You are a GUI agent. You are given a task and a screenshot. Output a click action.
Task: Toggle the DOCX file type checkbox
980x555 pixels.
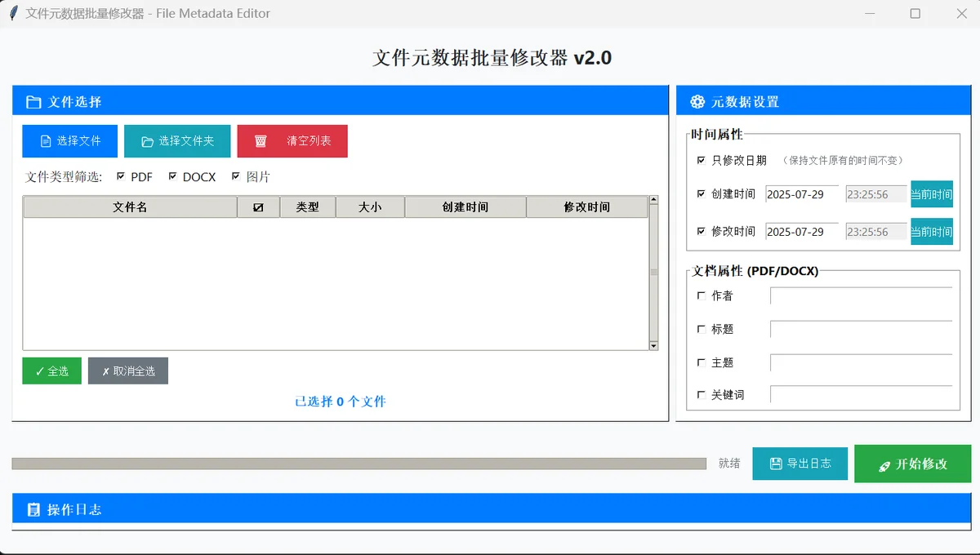[x=172, y=176]
